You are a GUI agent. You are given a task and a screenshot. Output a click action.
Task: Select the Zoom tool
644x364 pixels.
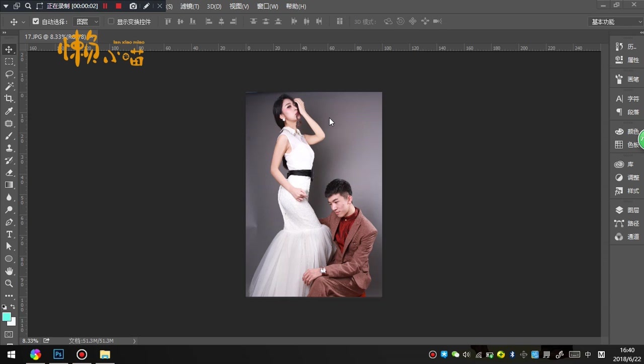tap(9, 283)
